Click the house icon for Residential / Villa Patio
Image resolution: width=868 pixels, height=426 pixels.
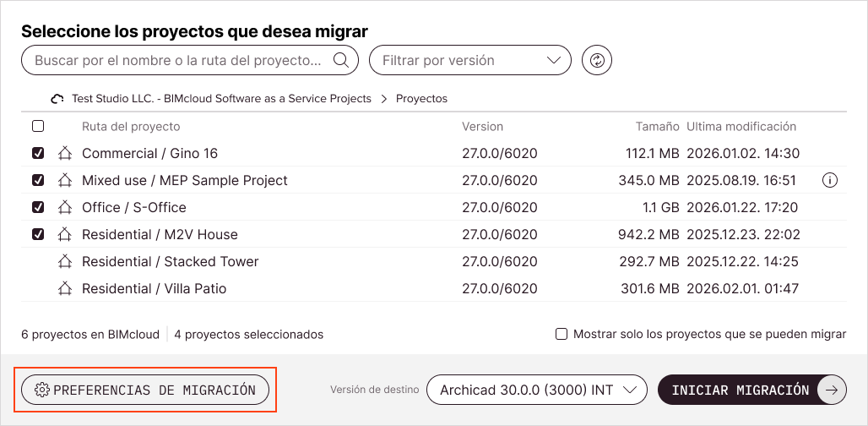pyautogui.click(x=65, y=288)
